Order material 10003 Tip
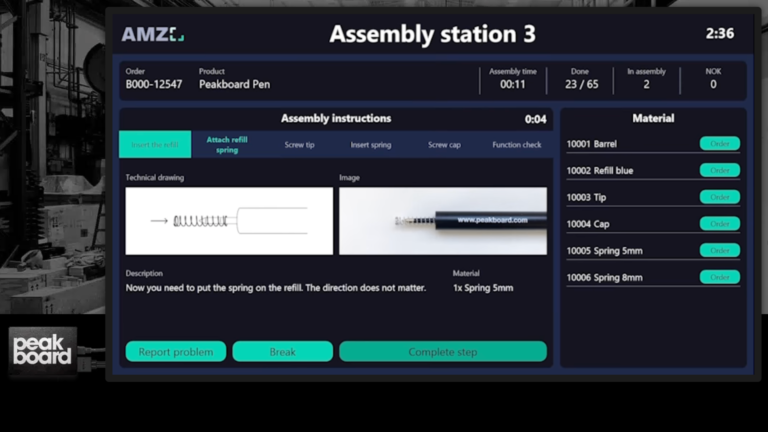 coord(719,197)
